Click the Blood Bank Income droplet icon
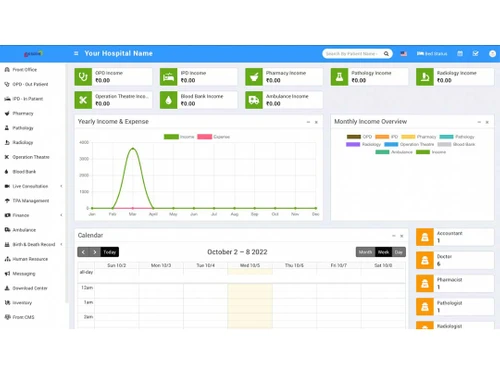The image size is (500, 375). point(168,100)
